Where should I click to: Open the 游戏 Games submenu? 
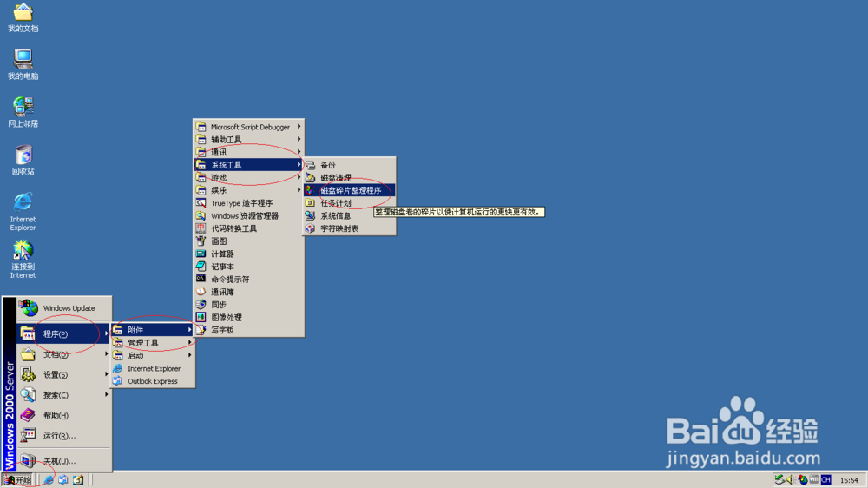tap(248, 178)
